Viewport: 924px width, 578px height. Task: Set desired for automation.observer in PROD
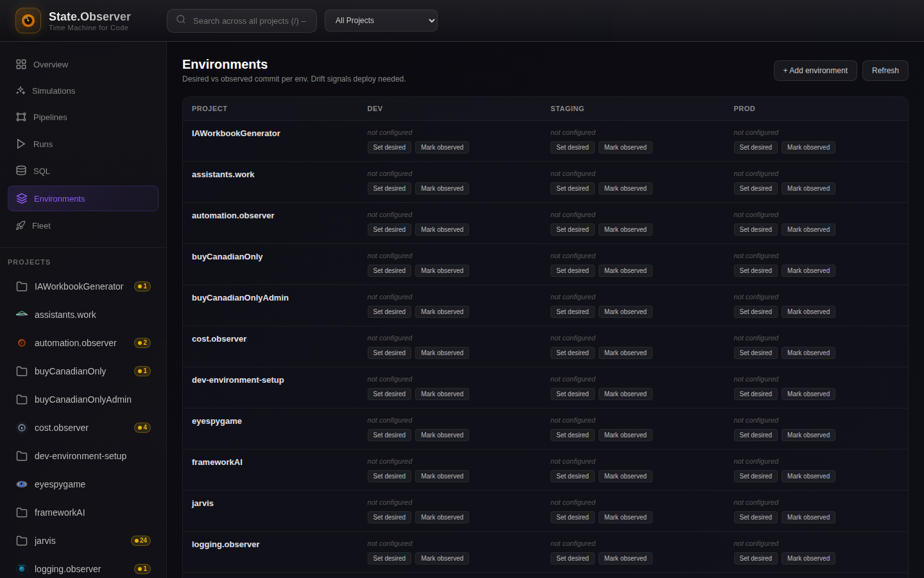tap(756, 230)
